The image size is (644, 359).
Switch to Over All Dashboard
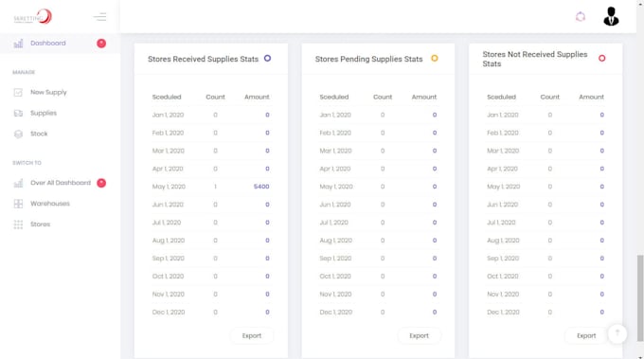coord(60,183)
